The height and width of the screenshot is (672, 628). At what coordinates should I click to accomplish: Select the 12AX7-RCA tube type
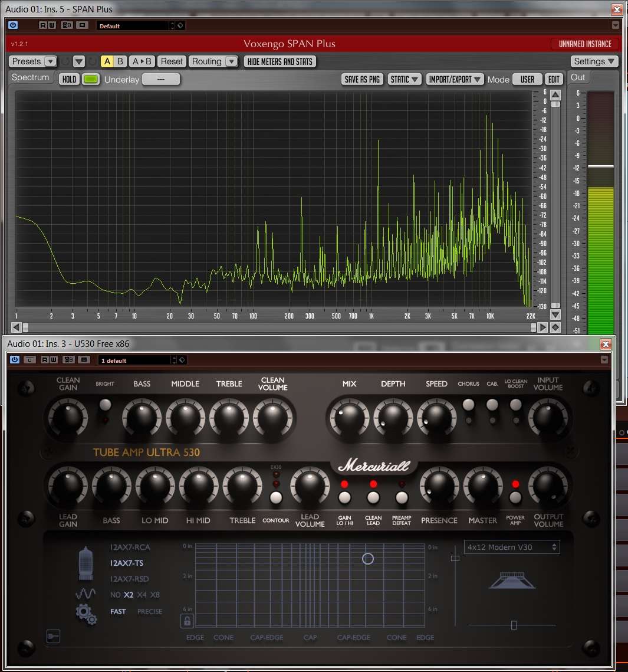130,548
